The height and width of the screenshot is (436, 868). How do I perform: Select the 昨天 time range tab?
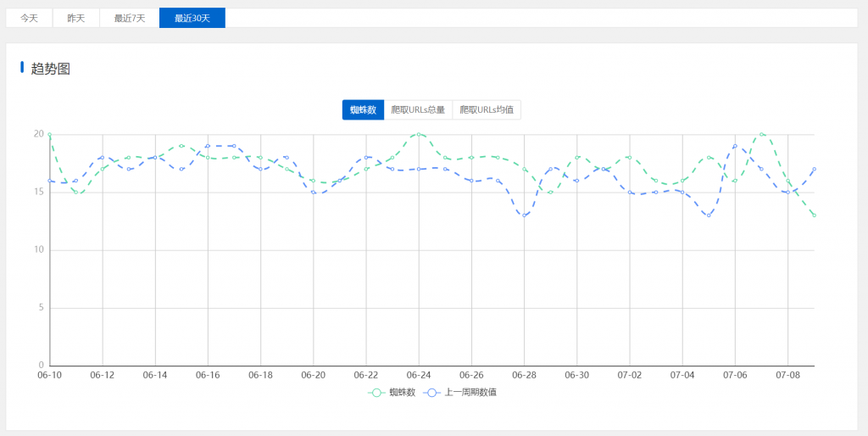pyautogui.click(x=76, y=18)
